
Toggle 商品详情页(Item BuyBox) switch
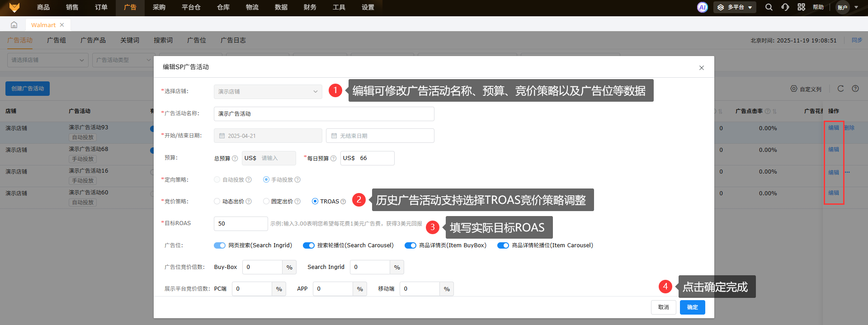pyautogui.click(x=410, y=245)
